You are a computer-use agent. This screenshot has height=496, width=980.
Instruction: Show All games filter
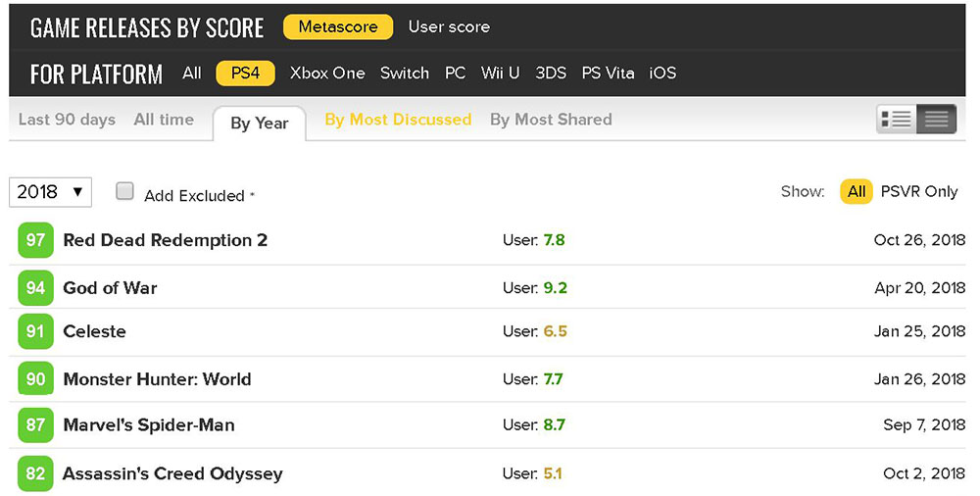tap(857, 191)
